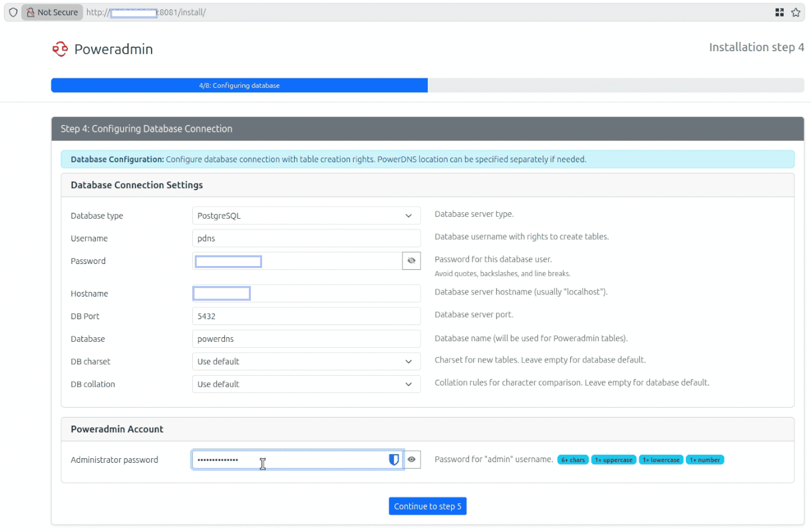Focus the Database name field
The height and width of the screenshot is (532, 811).
(306, 339)
